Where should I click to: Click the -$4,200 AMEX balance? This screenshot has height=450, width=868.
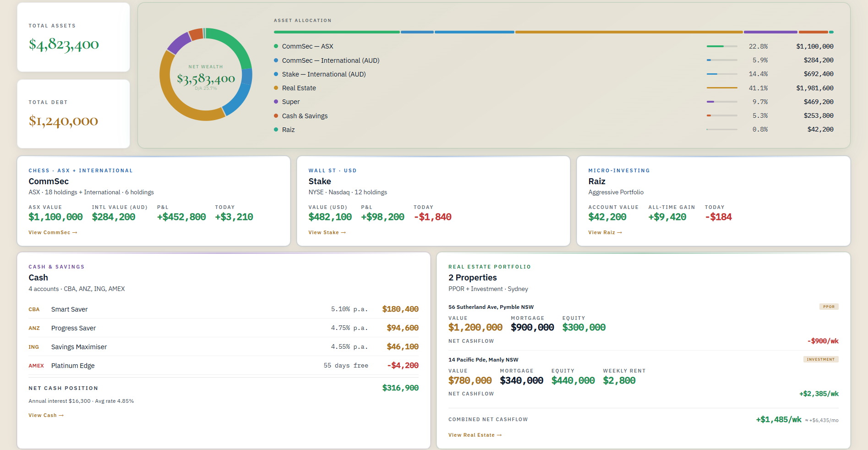click(403, 366)
